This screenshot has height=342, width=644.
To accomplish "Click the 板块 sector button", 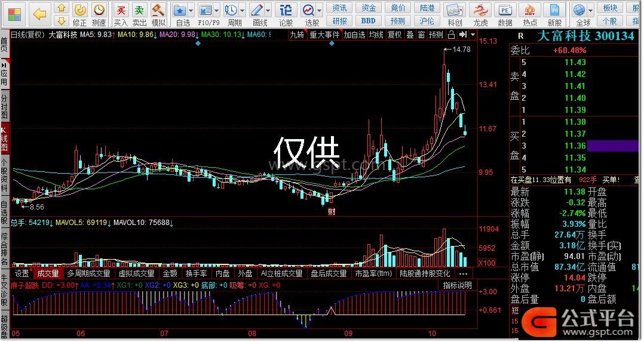I will 610,8.
